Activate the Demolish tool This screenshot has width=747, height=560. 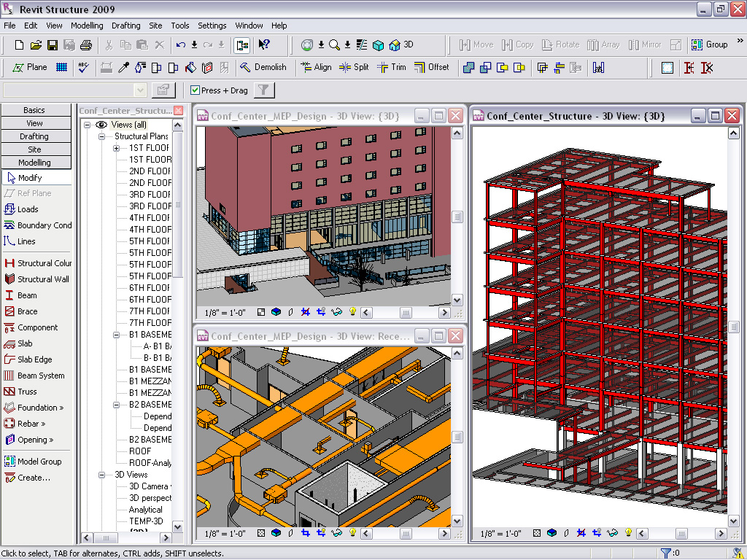click(x=263, y=67)
